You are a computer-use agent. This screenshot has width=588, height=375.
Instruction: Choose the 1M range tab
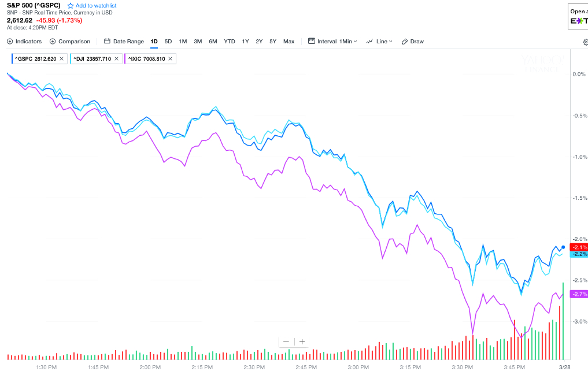tap(183, 42)
